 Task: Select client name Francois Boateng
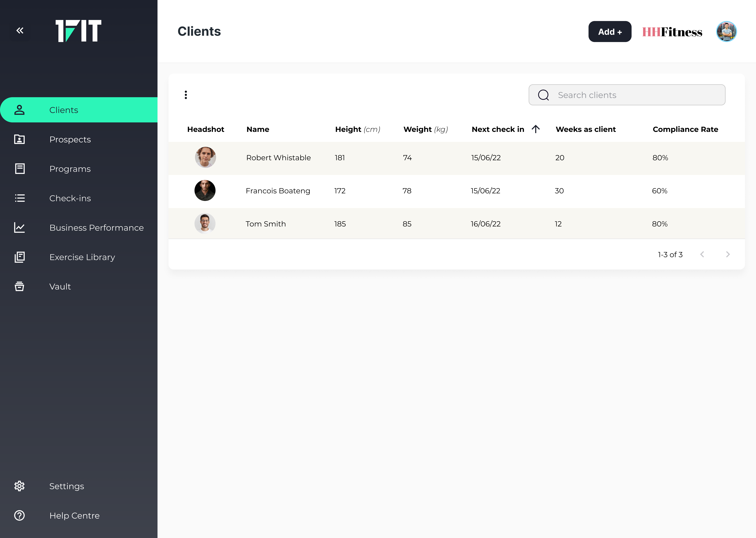(278, 191)
